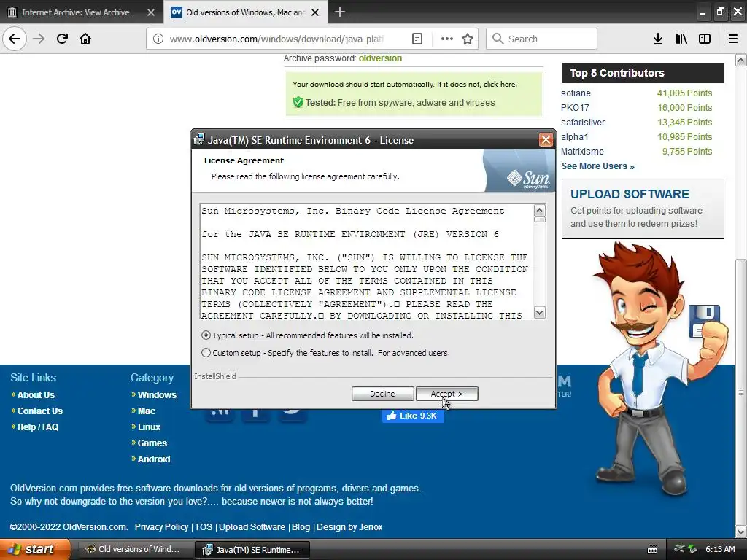Reload the current page
The height and width of the screenshot is (560, 747).
[x=62, y=39]
